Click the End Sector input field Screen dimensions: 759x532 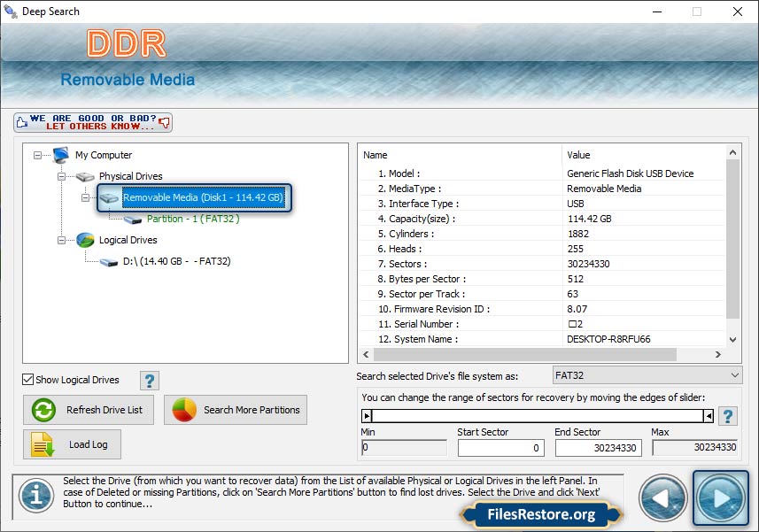coord(599,448)
